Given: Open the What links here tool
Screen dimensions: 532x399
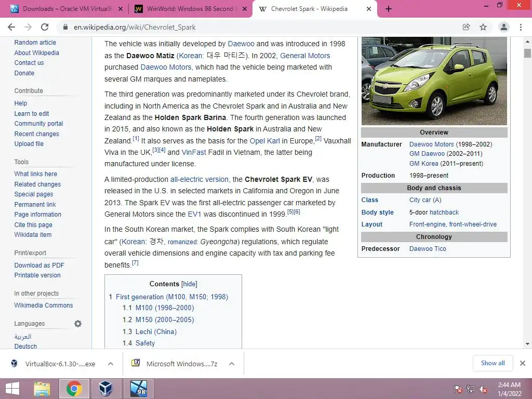Looking at the screenshot, I should (x=36, y=174).
